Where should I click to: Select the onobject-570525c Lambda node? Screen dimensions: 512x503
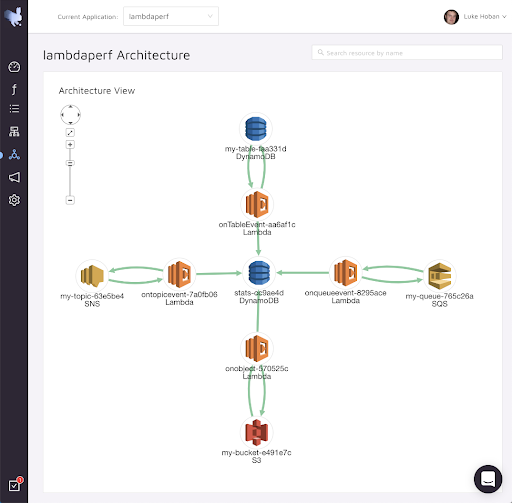257,348
